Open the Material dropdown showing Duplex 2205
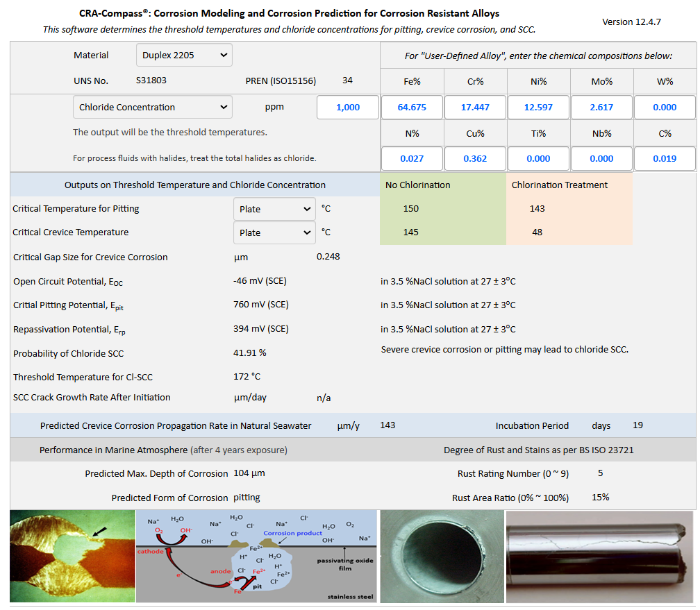The image size is (700, 610). click(x=184, y=55)
